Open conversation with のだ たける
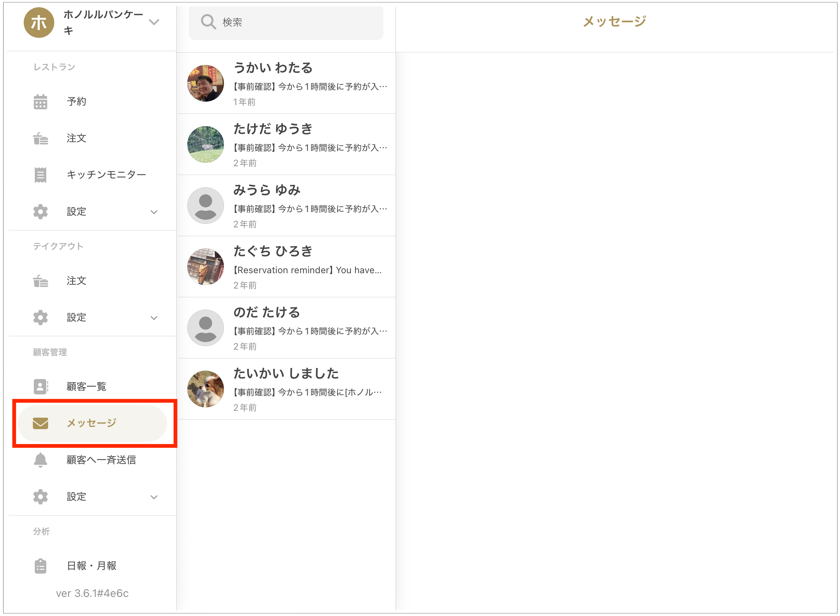 [x=287, y=328]
